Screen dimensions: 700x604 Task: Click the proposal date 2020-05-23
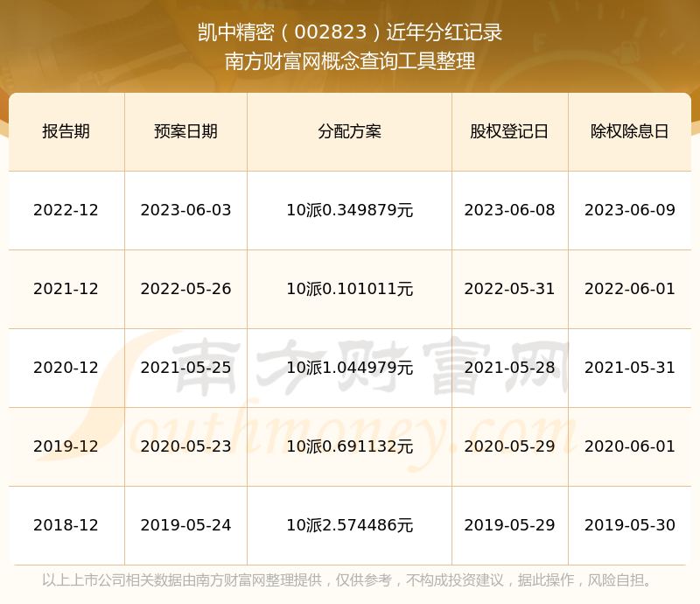point(185,446)
